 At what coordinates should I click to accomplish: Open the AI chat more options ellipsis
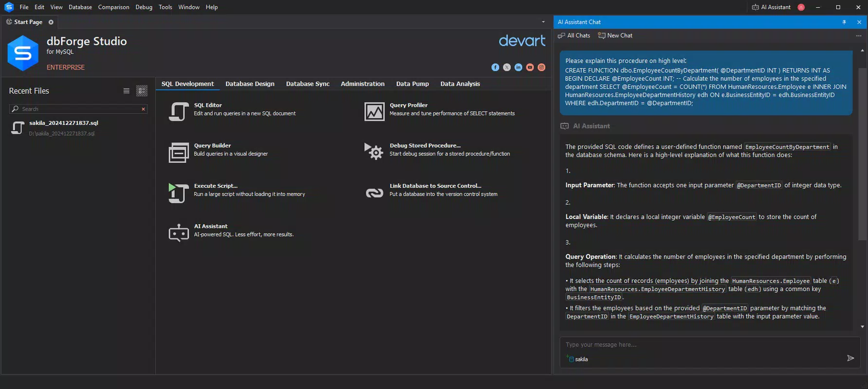coord(859,35)
